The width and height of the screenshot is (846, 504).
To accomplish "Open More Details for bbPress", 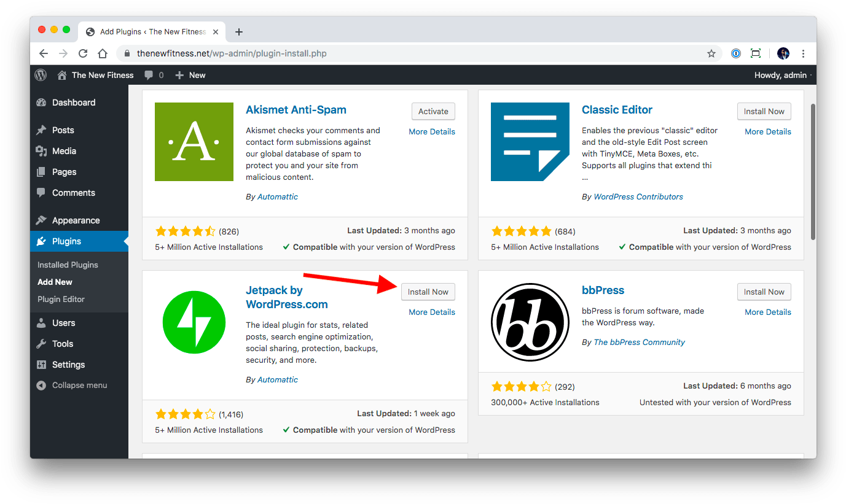I will click(x=768, y=312).
